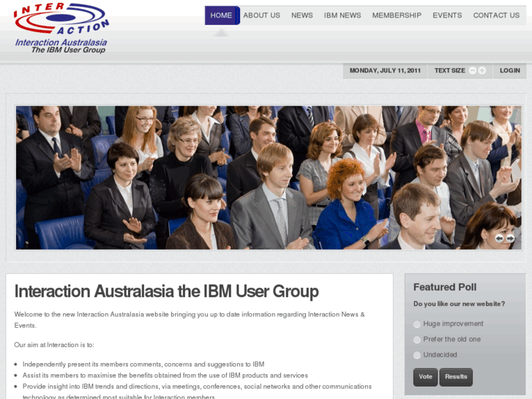Choose 'Prefer the old one' option
The width and height of the screenshot is (532, 399).
click(x=417, y=340)
